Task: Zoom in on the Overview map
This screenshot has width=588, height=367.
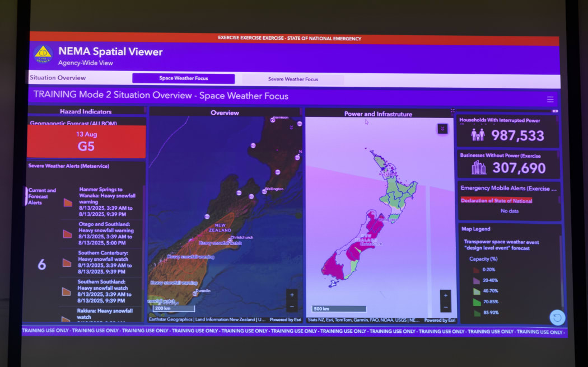Action: coord(292,295)
